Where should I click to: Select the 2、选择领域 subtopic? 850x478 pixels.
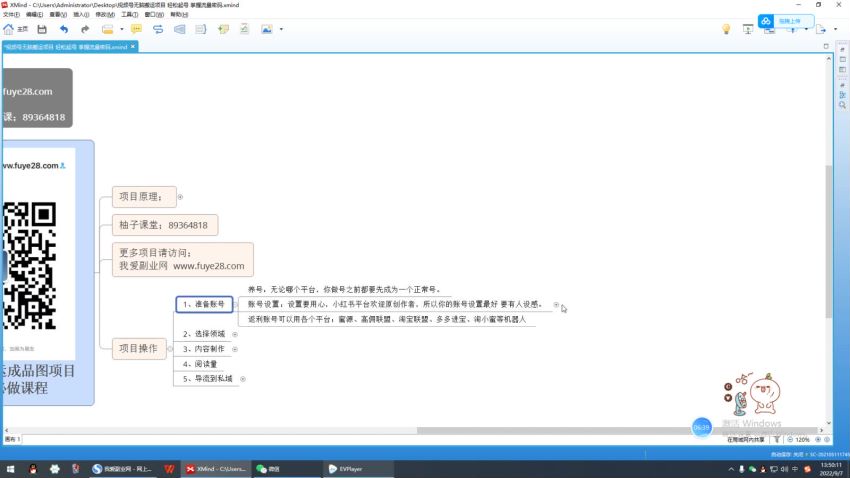(203, 334)
